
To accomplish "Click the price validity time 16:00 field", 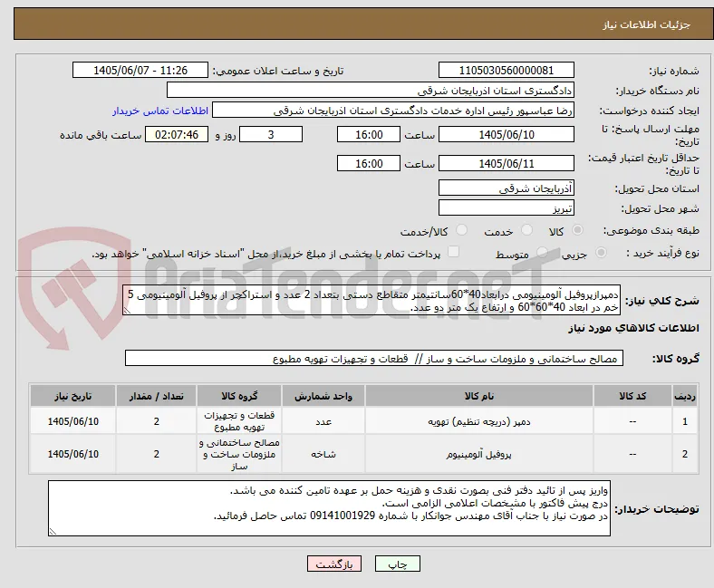I will [x=369, y=163].
